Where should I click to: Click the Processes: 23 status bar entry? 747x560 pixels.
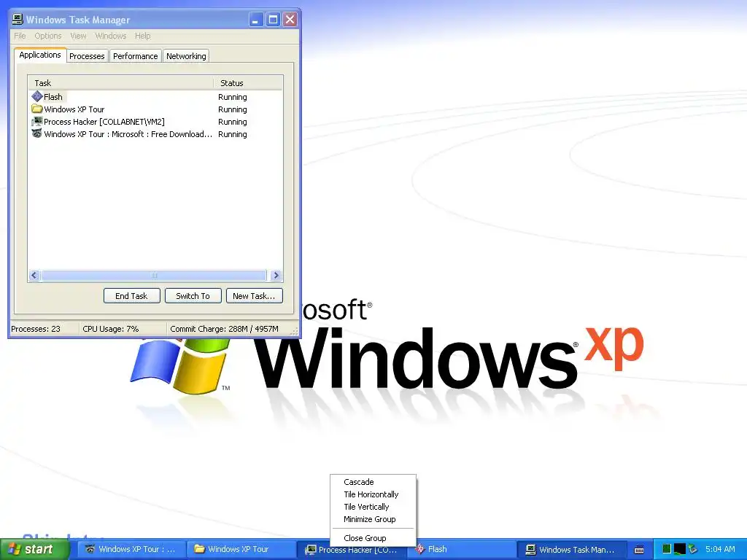[36, 329]
